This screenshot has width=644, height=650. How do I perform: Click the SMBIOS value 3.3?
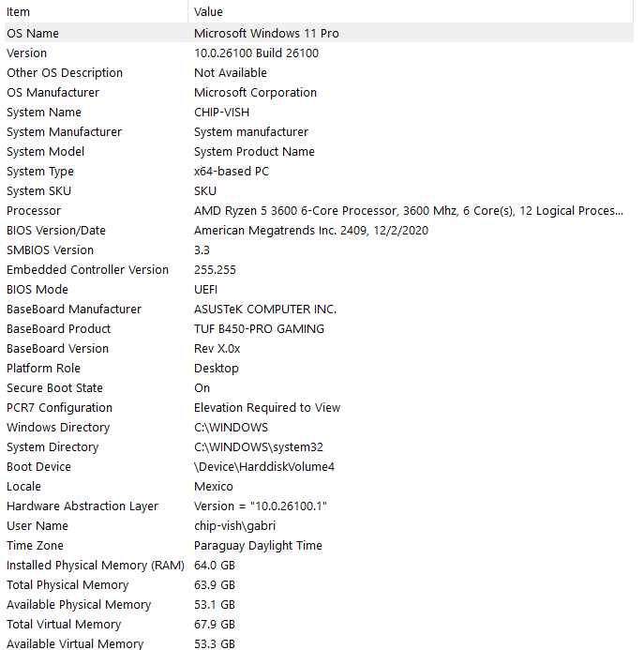tap(202, 250)
